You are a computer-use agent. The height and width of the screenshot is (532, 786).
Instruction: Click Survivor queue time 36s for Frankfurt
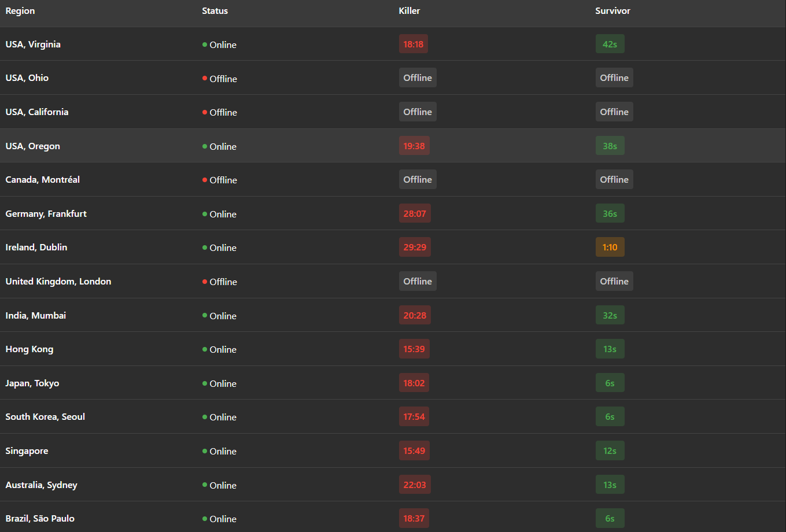click(x=610, y=213)
